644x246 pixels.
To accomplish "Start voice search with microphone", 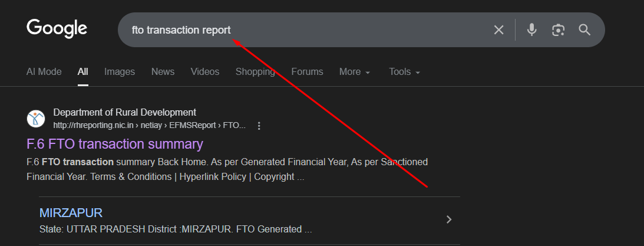I will (532, 29).
